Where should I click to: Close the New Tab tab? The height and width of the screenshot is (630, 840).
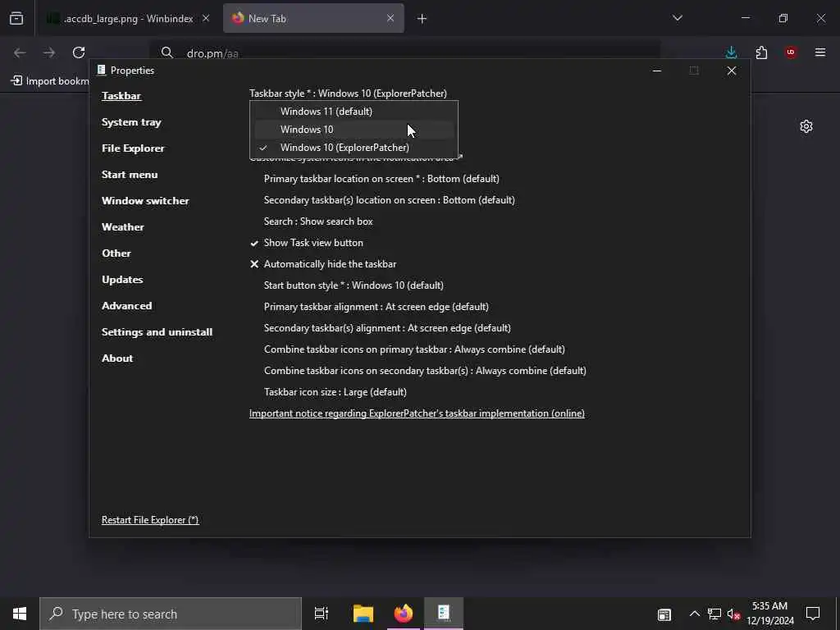390,18
